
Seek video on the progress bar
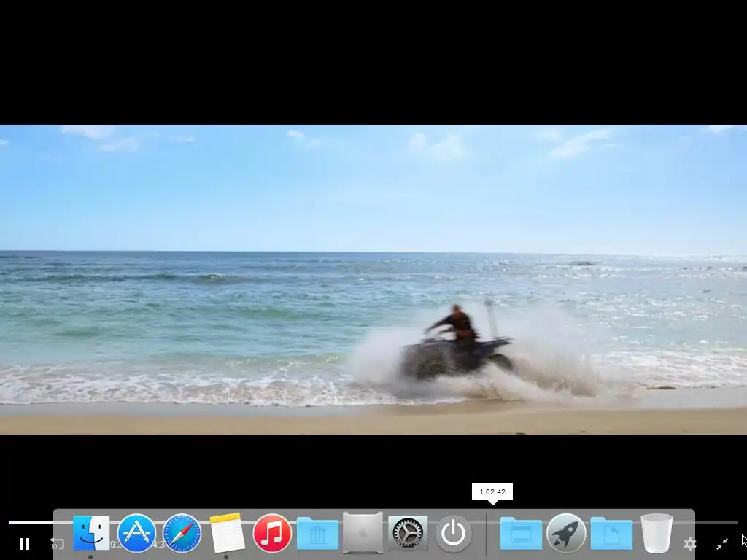373,522
